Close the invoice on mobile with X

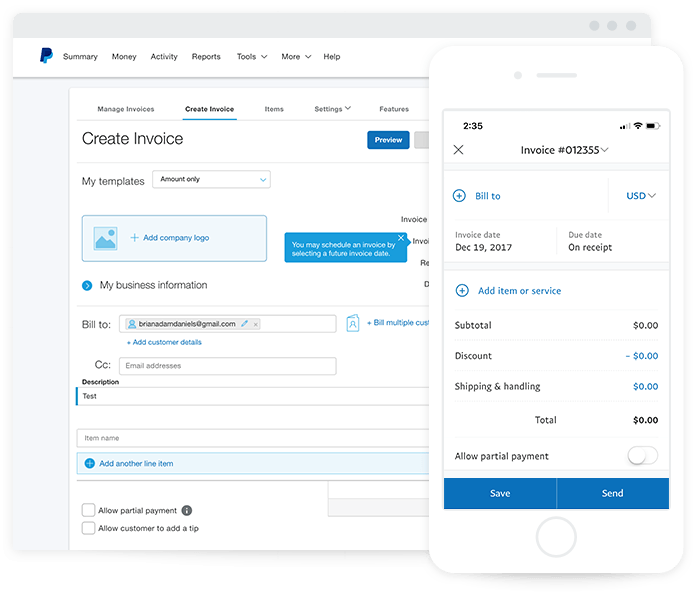pos(459,150)
